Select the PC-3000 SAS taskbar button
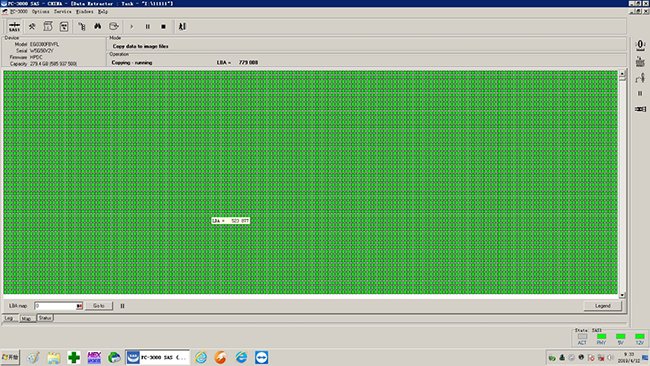Image resolution: width=650 pixels, height=366 pixels. pos(158,357)
